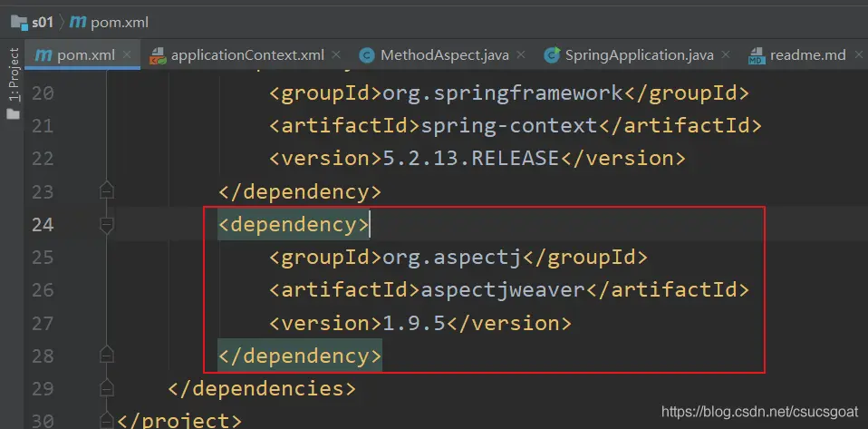Click the spring-context artifactId text

509,126
